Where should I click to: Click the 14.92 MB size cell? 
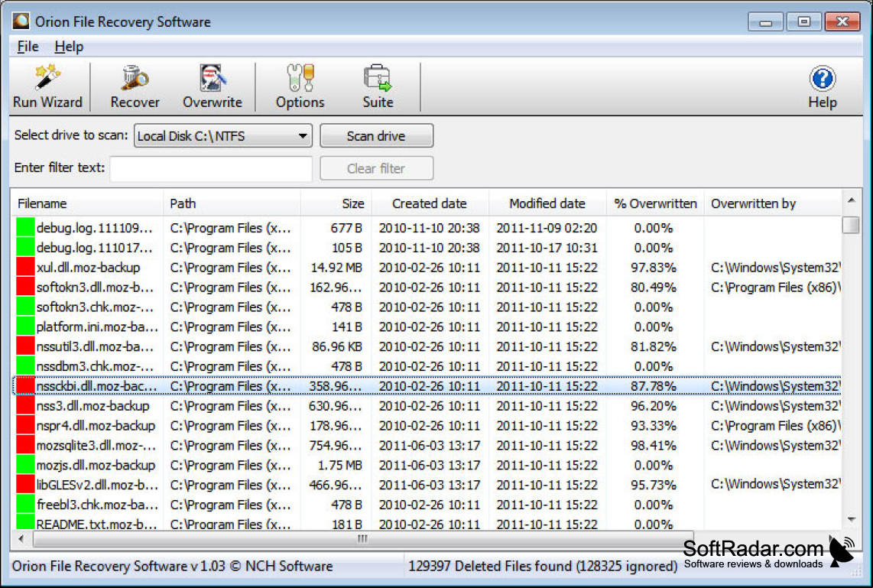click(336, 268)
